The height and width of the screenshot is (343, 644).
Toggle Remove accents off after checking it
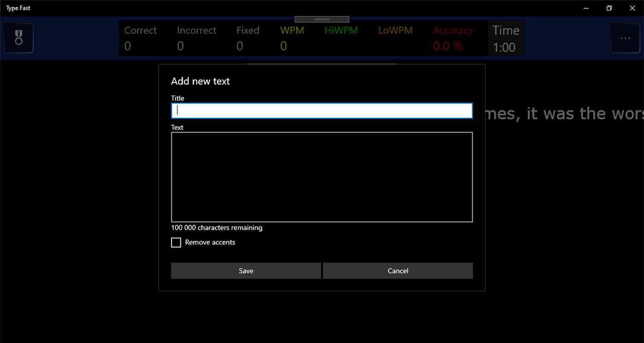[x=176, y=242]
